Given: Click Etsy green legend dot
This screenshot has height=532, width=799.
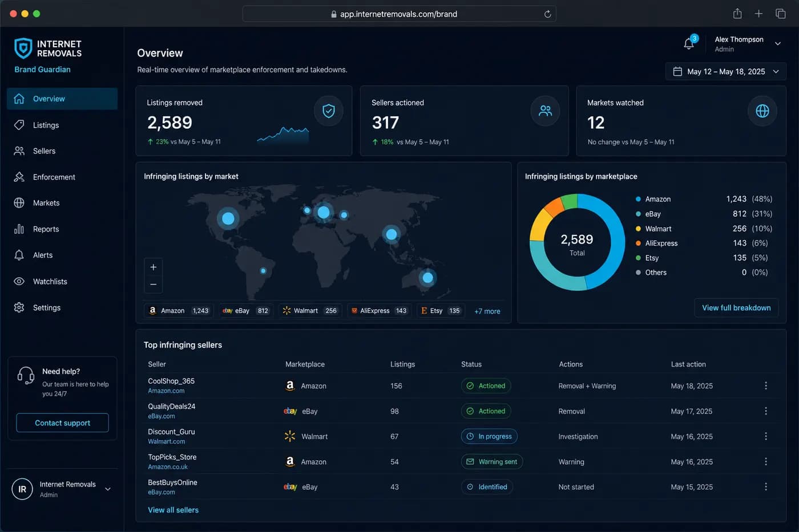Looking at the screenshot, I should click(x=638, y=258).
